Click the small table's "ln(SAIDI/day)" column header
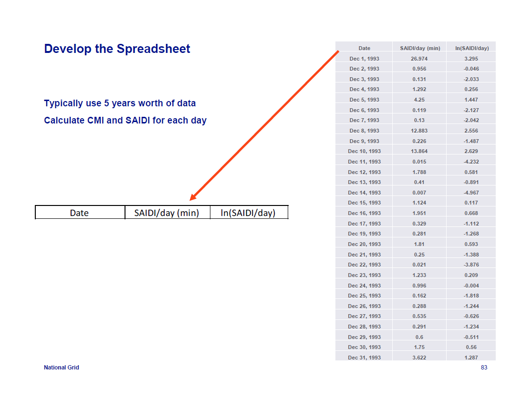Viewport: 532px width, 410px height. click(471, 48)
